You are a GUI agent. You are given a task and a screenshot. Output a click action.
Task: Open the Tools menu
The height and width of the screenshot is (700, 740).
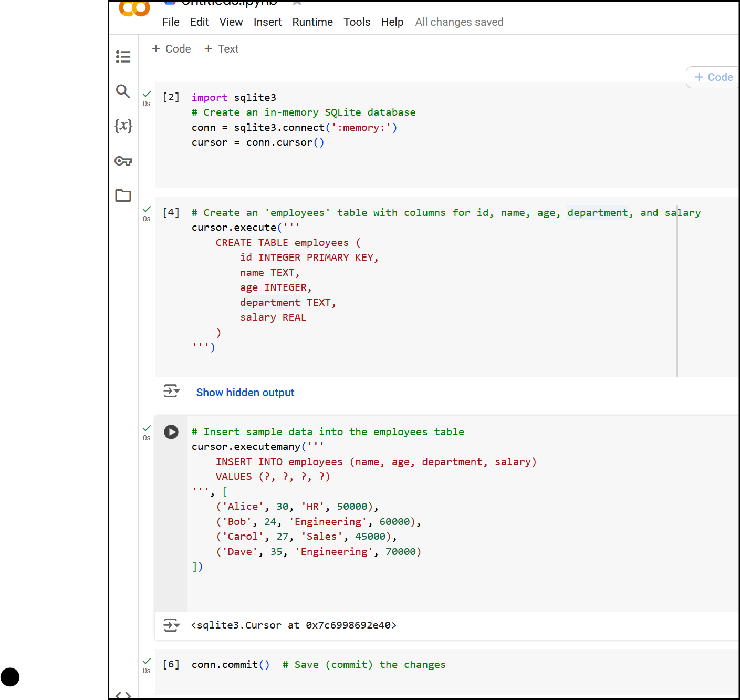click(x=357, y=22)
